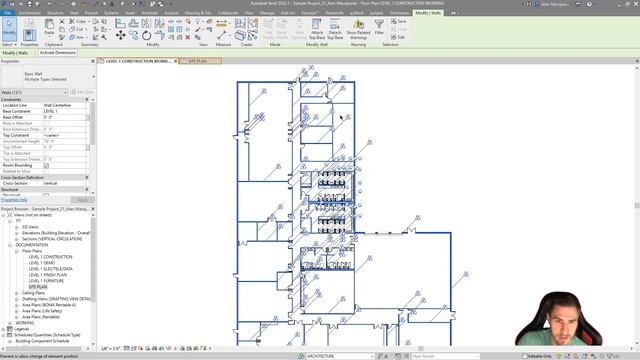Click the Cut geometry tool
This screenshot has height=360, width=640.
77,29
